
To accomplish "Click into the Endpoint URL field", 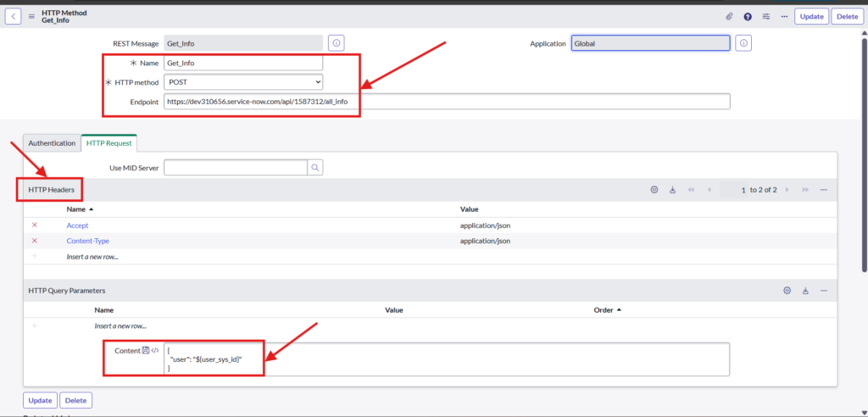I will [446, 102].
